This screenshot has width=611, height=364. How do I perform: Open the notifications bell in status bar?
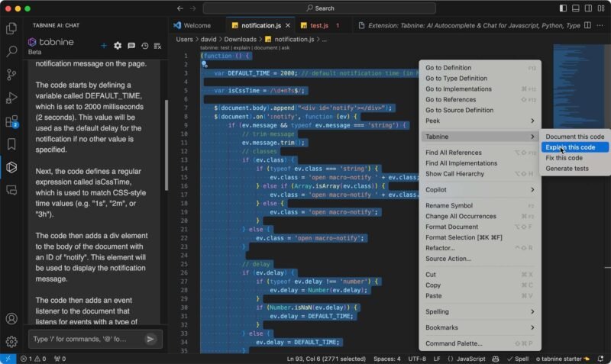[x=600, y=359]
